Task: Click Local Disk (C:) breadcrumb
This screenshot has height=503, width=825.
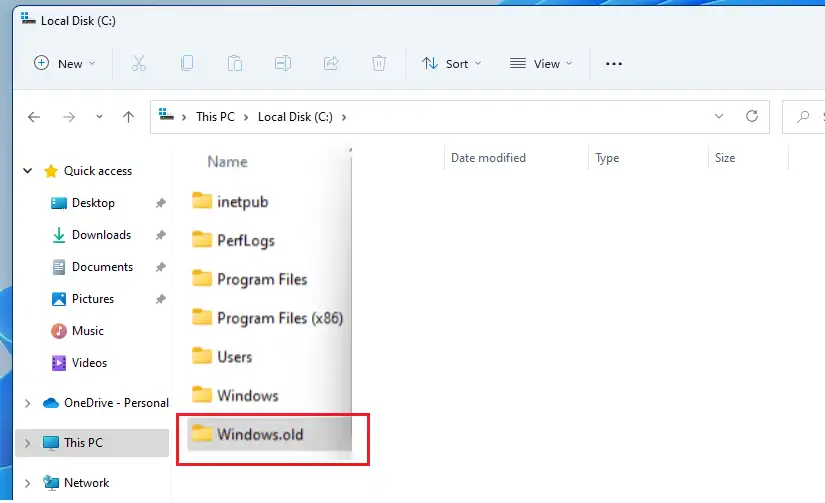Action: coord(295,117)
